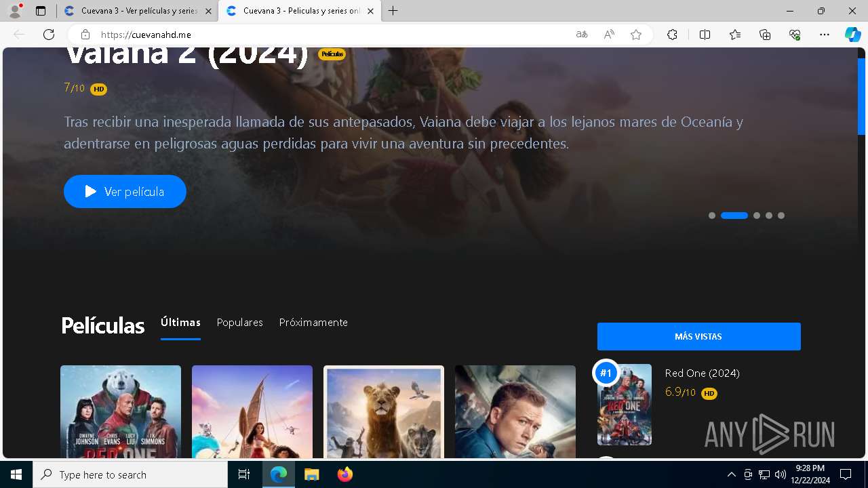
Task: Switch to the Últimas tab
Action: point(180,323)
